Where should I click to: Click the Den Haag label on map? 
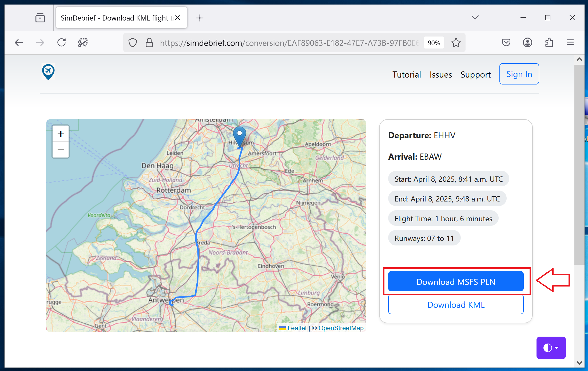(x=157, y=166)
